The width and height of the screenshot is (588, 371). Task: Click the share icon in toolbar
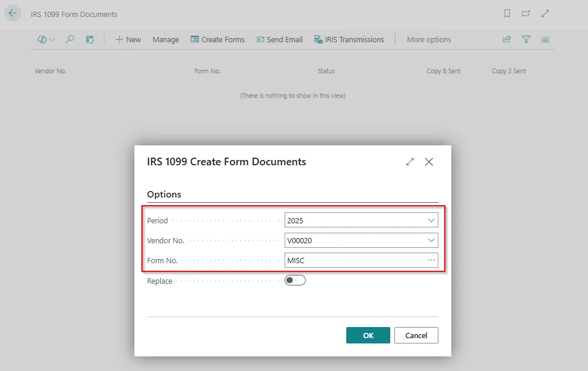pos(507,39)
